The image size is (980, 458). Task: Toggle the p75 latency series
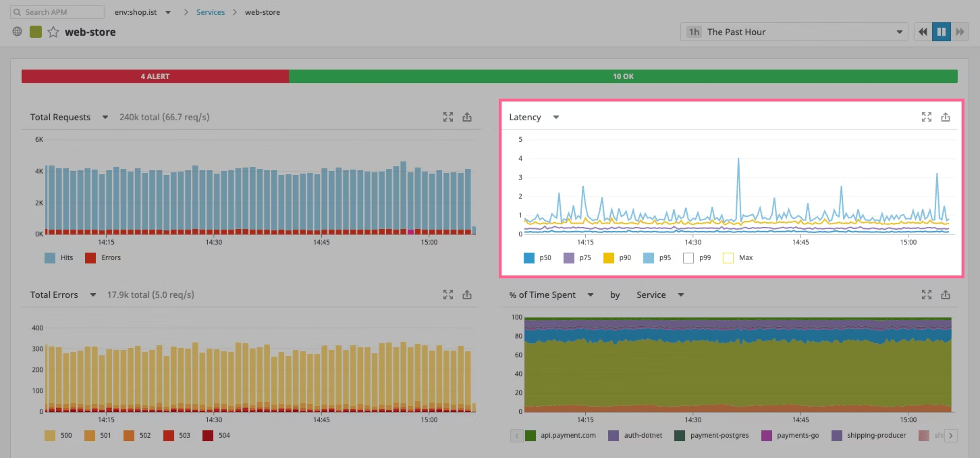pyautogui.click(x=578, y=257)
